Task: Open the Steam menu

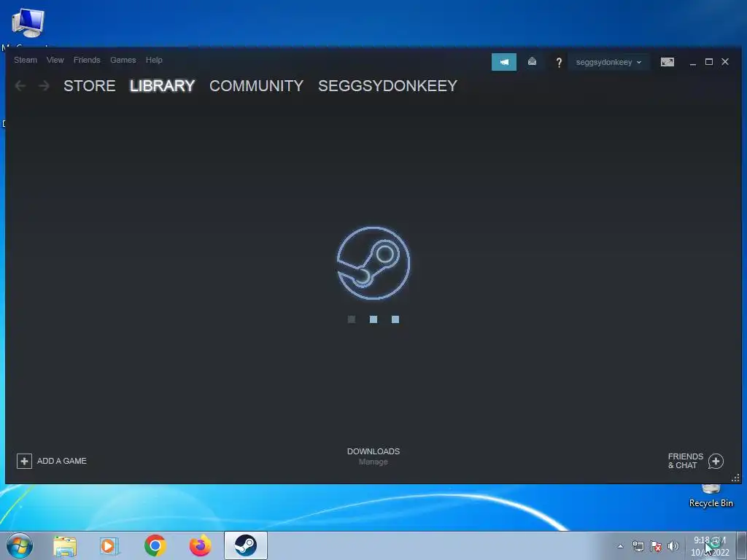Action: click(26, 60)
